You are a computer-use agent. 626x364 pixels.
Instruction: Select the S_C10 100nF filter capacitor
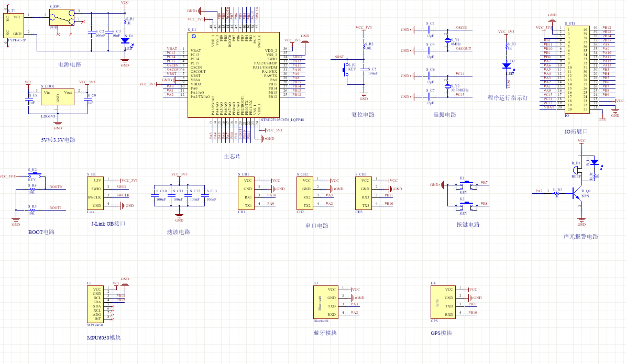click(x=154, y=195)
